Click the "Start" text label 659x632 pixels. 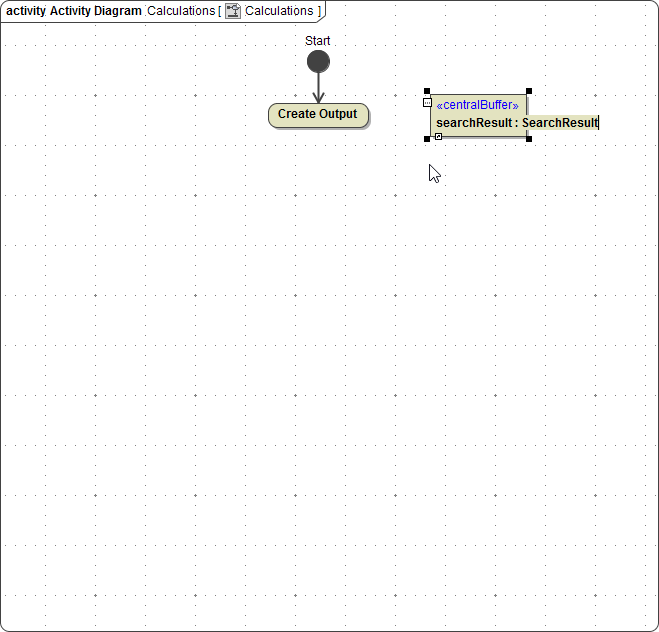coord(318,41)
